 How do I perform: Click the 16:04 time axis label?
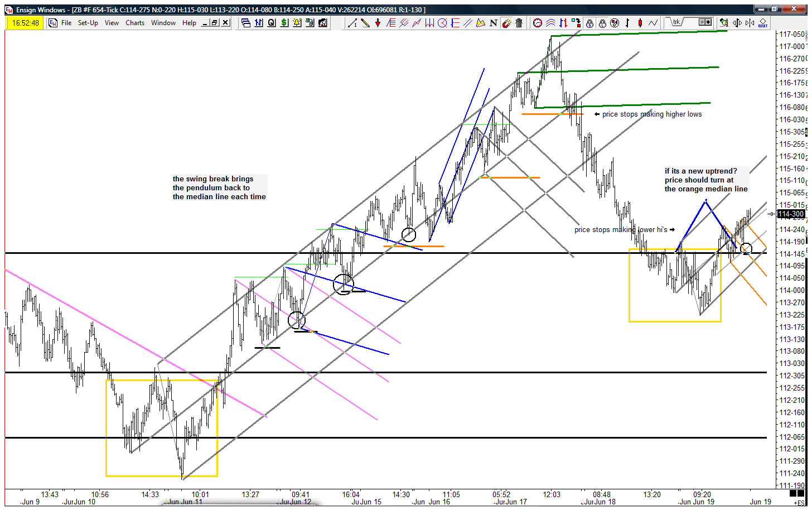(351, 494)
